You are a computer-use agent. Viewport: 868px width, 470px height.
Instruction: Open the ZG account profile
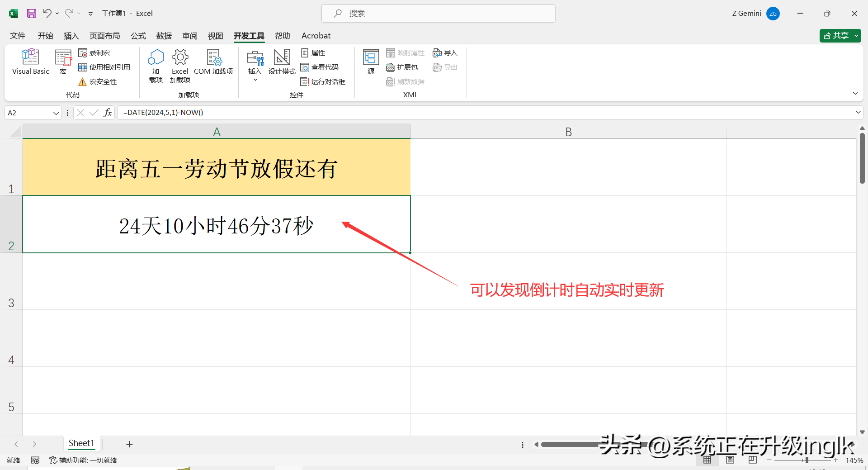click(773, 14)
